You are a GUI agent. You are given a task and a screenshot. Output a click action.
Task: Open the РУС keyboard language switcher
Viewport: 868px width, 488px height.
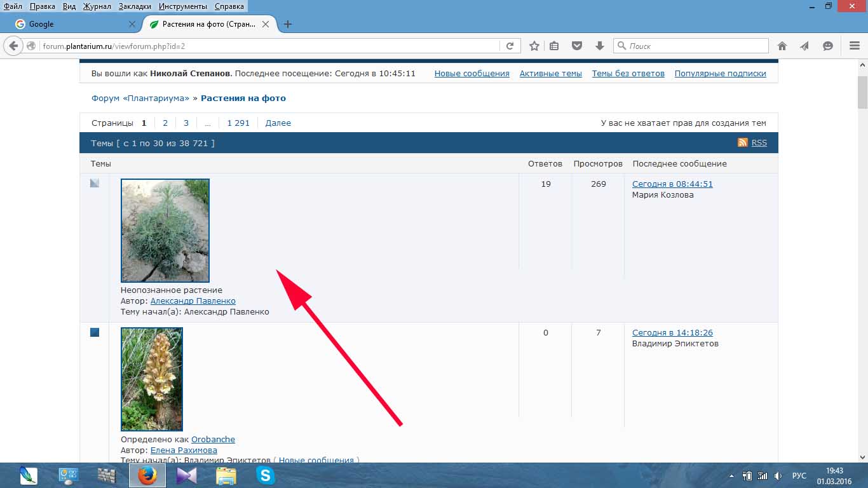799,476
